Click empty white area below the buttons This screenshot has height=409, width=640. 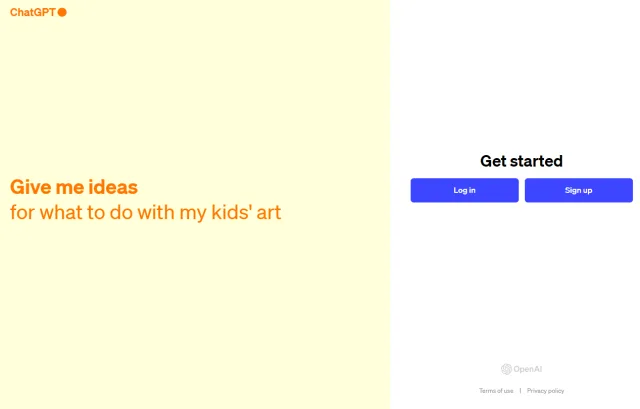(521, 280)
